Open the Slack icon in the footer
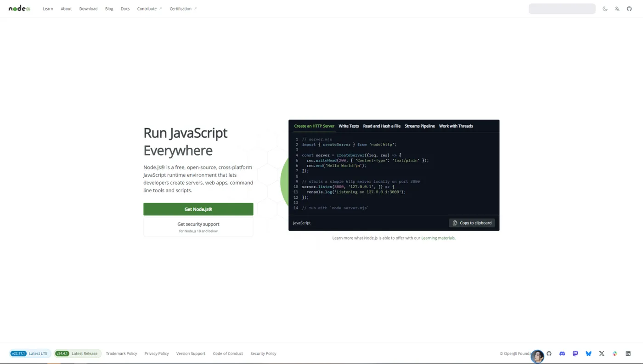Image resolution: width=643 pixels, height=364 pixels. (x=615, y=353)
